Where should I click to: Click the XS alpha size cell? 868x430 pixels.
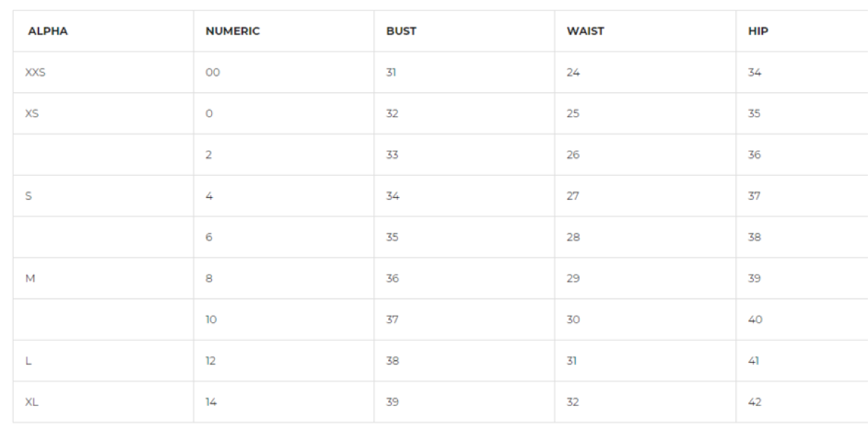click(x=32, y=114)
